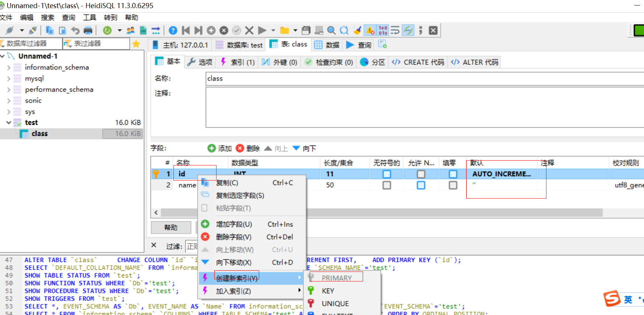Toggle the binary 100/010 display icon
Viewport: 644px width, 315px height.
pos(383,30)
